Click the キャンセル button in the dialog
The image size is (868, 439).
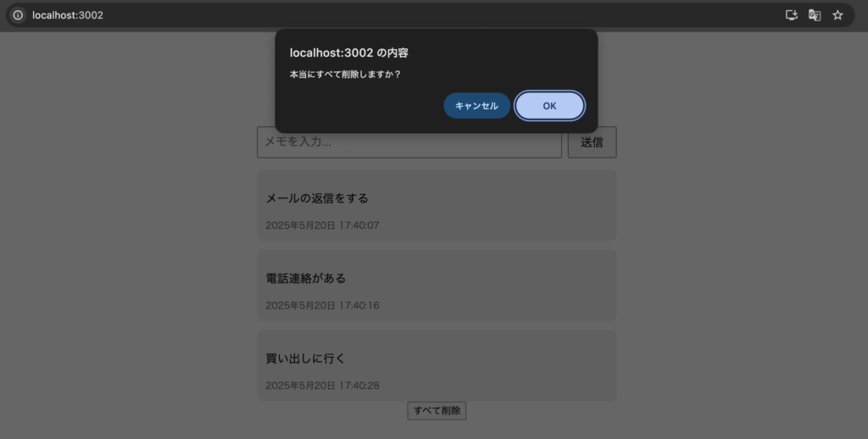click(476, 106)
